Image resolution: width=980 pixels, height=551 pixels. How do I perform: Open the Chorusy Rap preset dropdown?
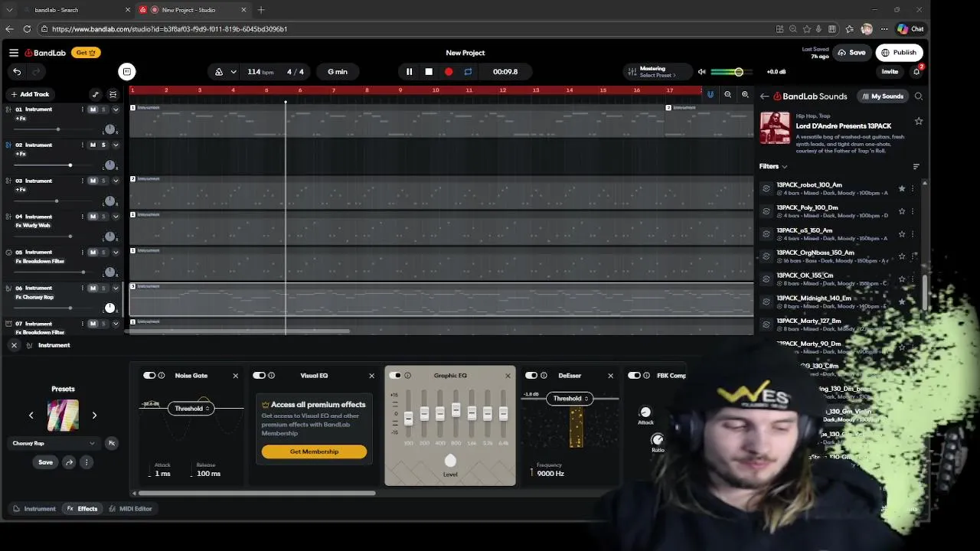click(54, 443)
